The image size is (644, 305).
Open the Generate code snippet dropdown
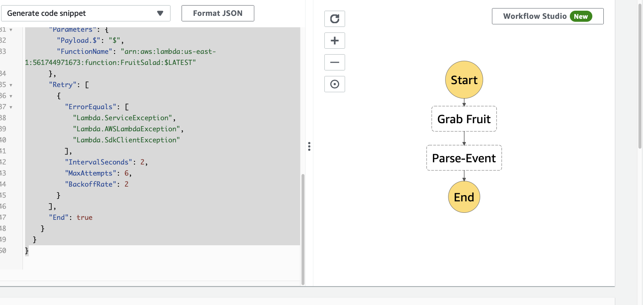click(x=86, y=13)
